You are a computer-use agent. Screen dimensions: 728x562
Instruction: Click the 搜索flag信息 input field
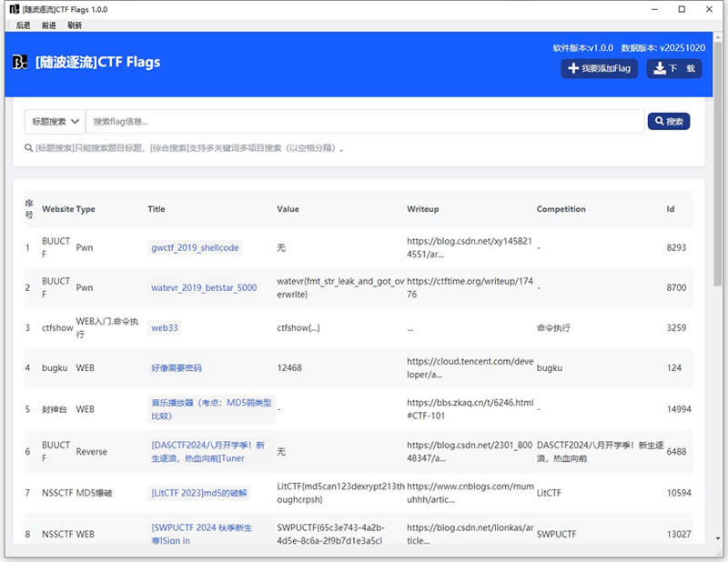364,122
